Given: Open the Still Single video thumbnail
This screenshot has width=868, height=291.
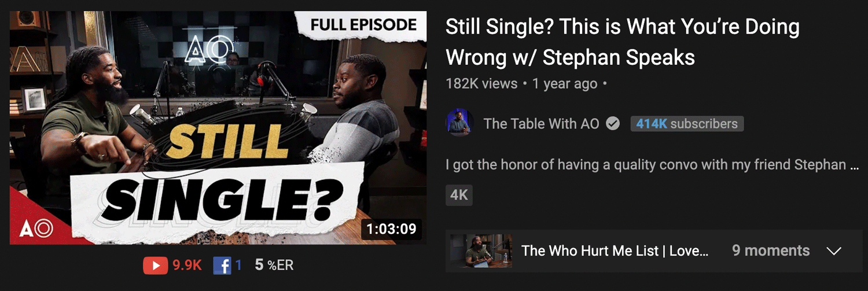Looking at the screenshot, I should click(218, 128).
